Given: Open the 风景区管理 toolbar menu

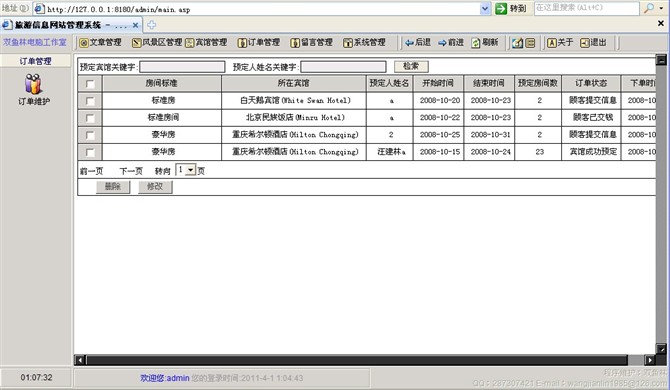Looking at the screenshot, I should coord(157,42).
